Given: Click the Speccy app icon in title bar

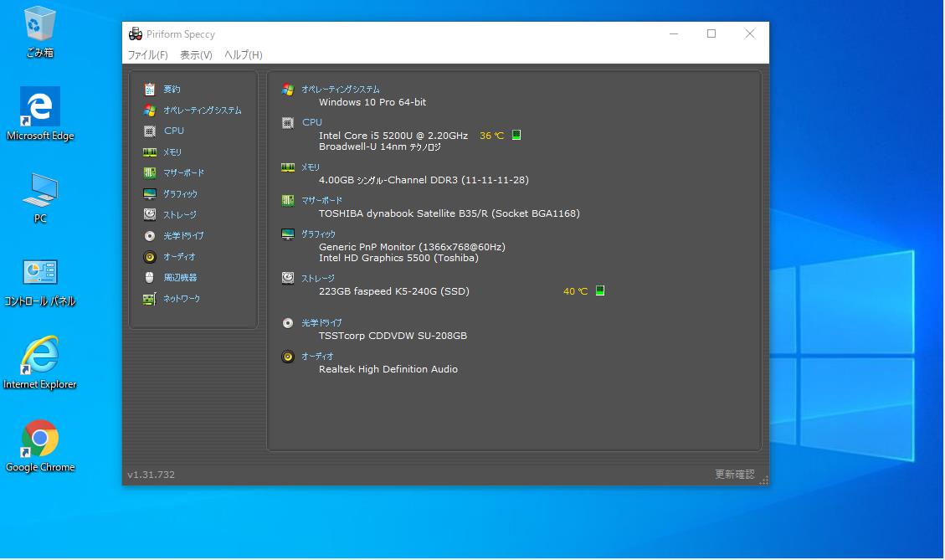Looking at the screenshot, I should [x=136, y=33].
